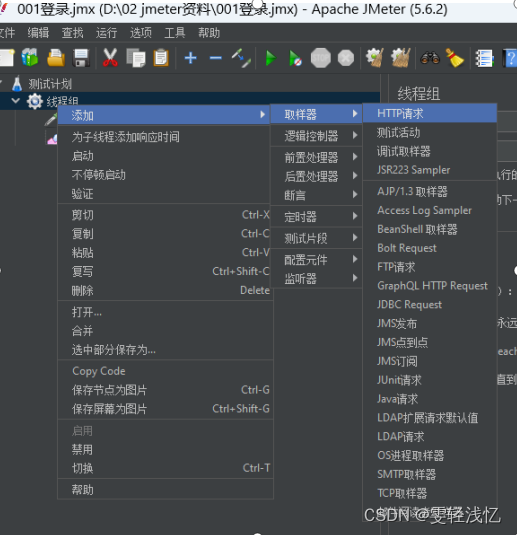517x535 pixels.
Task: Choose AJP/1.3 取样器
Action: coord(430,192)
